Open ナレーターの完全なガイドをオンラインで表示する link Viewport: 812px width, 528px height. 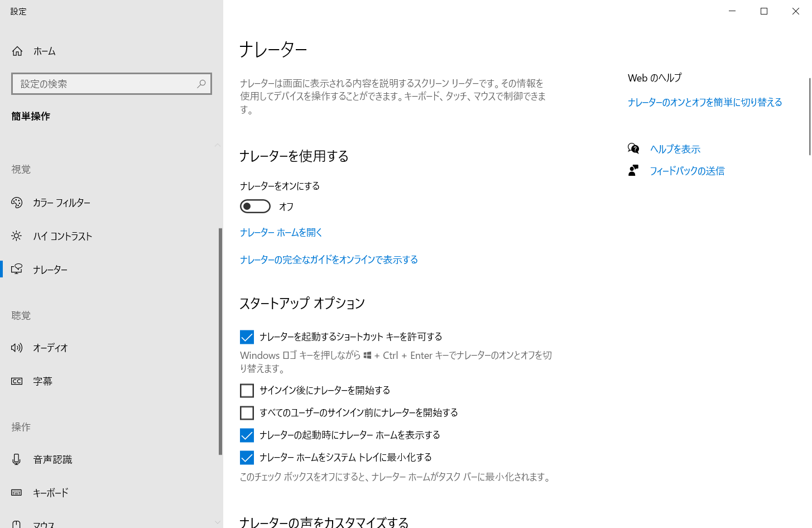click(329, 260)
